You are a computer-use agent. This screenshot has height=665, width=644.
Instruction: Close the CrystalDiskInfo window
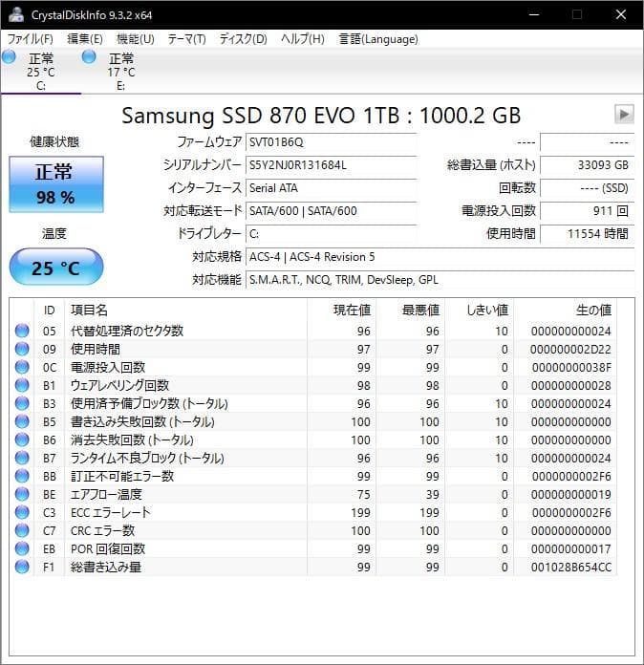621,14
